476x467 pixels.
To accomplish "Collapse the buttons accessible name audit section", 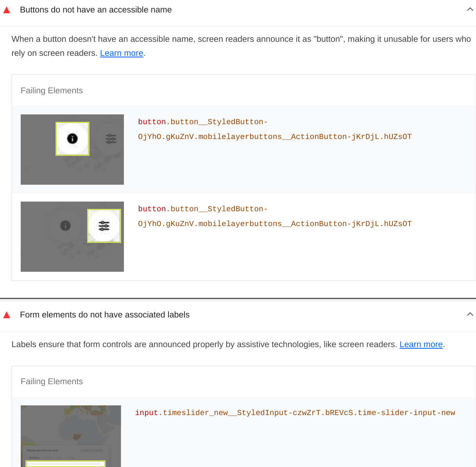I will tap(470, 8).
